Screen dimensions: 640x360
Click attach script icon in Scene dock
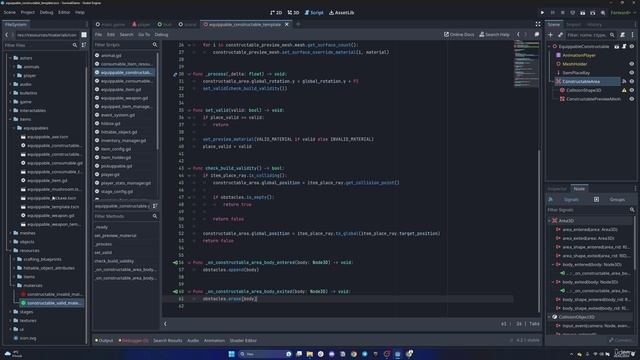622,35
